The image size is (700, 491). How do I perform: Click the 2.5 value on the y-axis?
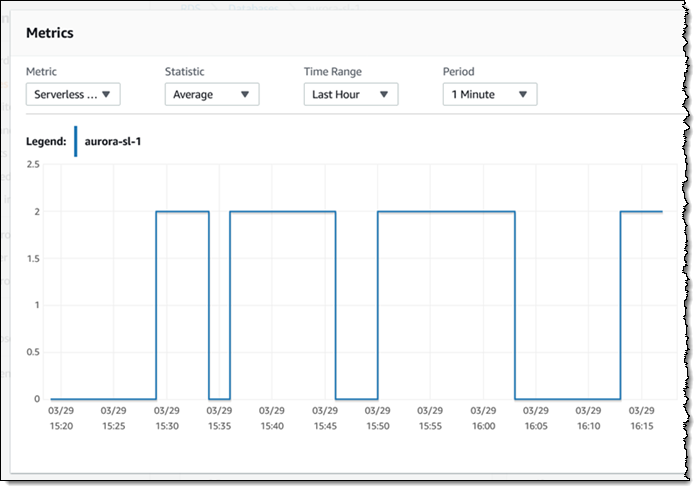pyautogui.click(x=32, y=164)
